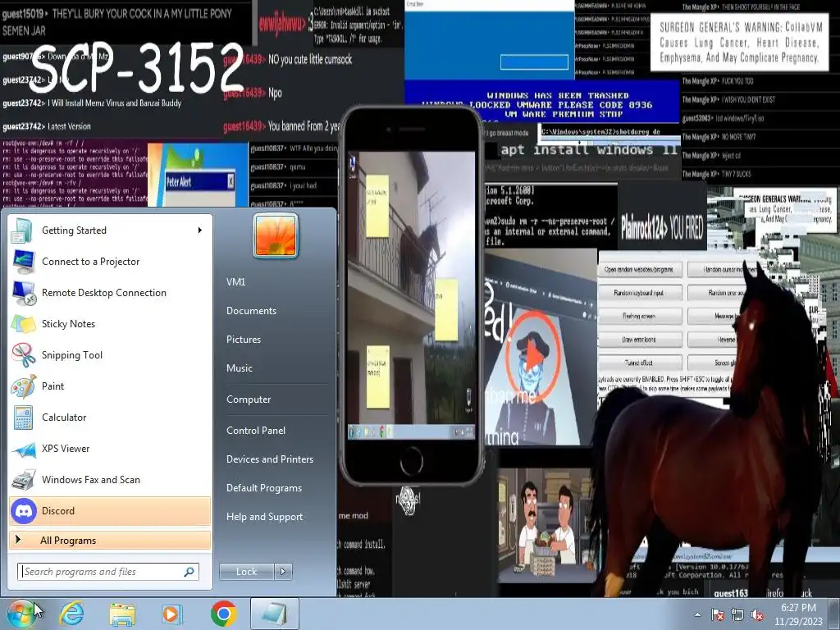Open Music library
The image size is (840, 630).
[x=239, y=368]
